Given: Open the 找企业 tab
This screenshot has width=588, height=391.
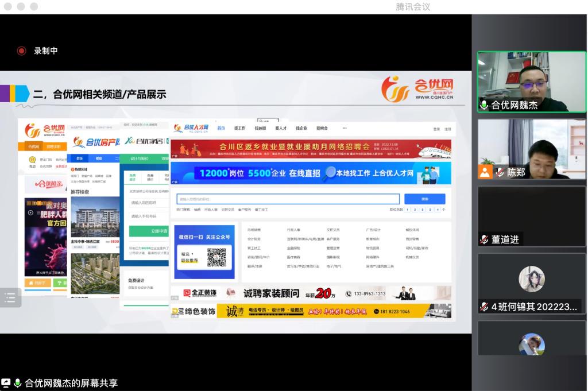Looking at the screenshot, I should point(301,128).
